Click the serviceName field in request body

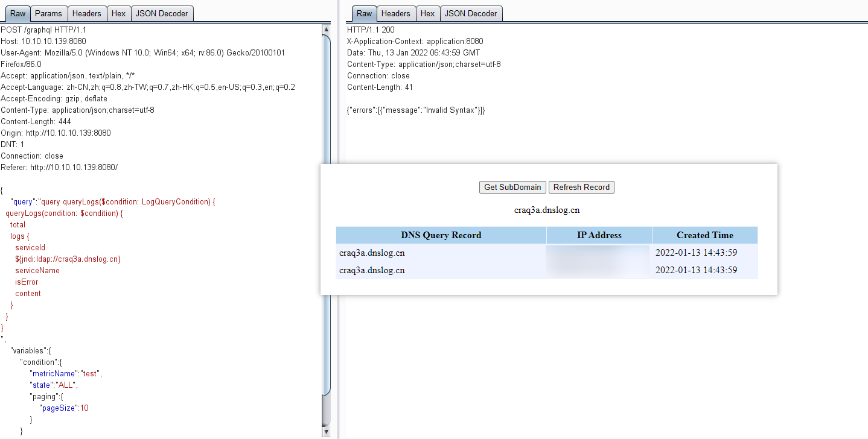tap(37, 270)
